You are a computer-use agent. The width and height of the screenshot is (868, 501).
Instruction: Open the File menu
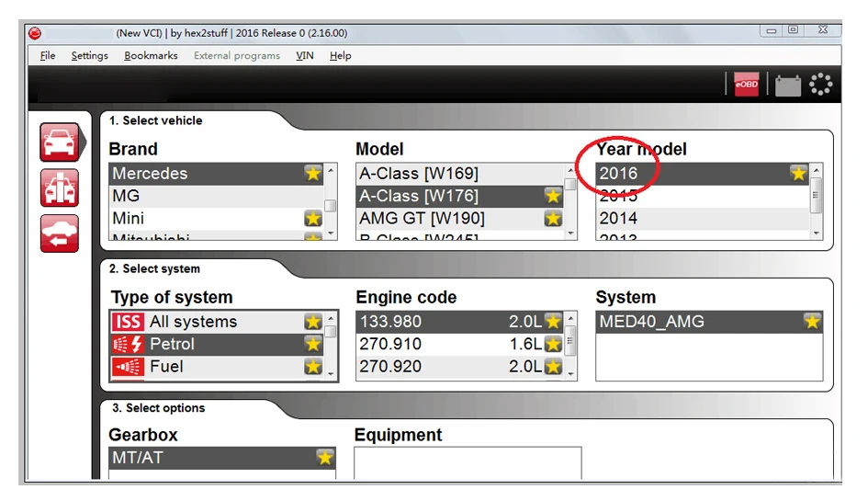[x=48, y=55]
